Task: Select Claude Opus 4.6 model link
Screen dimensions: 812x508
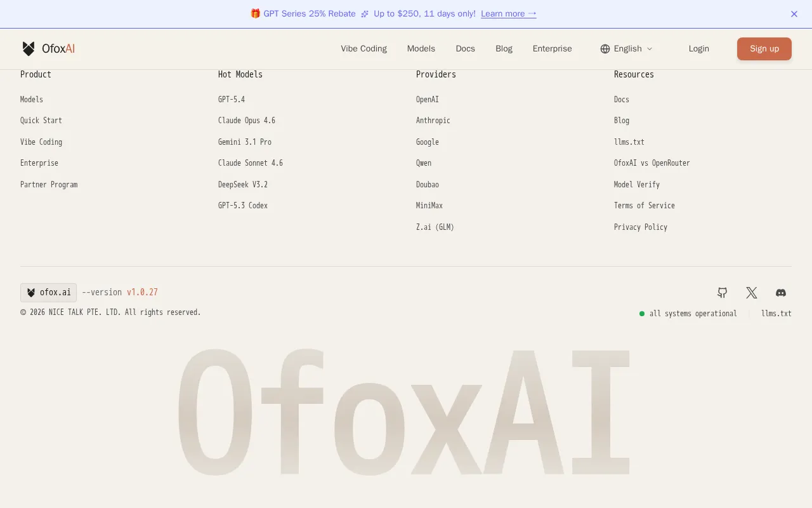Action: point(247,121)
